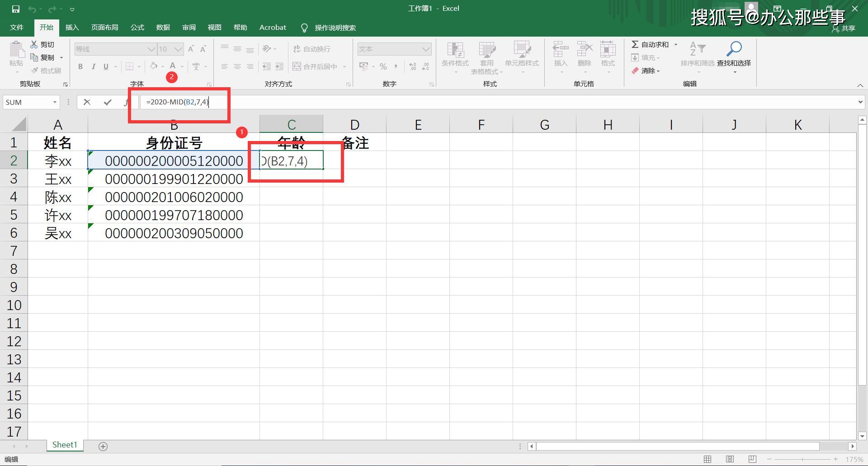The height and width of the screenshot is (466, 868).
Task: Click the bottom align icon
Action: click(250, 49)
